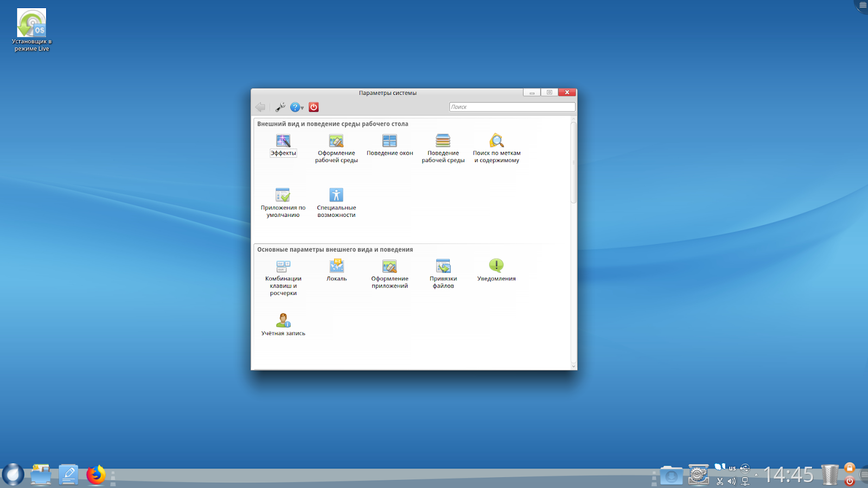
Task: Open the Уведомления settings module
Action: coord(496,271)
